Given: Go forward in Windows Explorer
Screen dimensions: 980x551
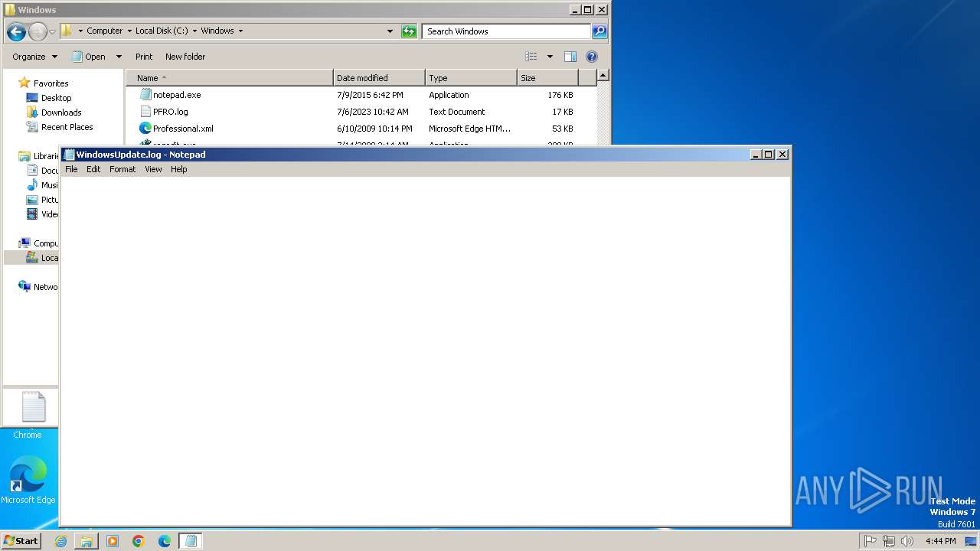Looking at the screenshot, I should pyautogui.click(x=38, y=31).
